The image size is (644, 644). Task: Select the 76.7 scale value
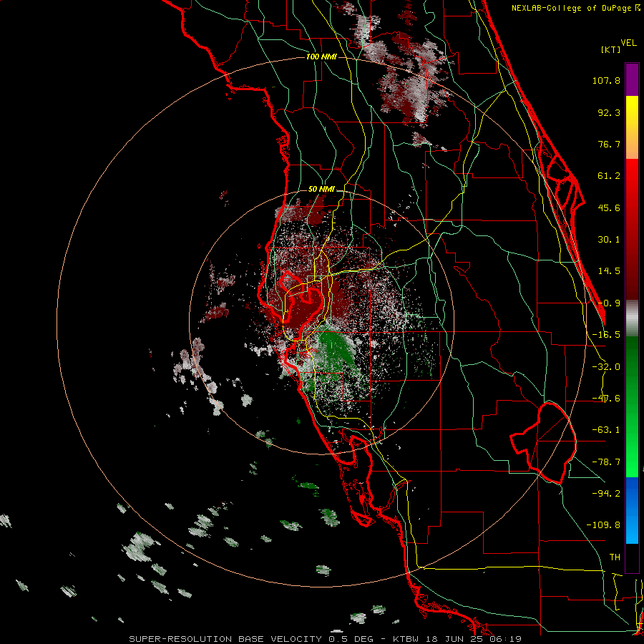pos(609,144)
